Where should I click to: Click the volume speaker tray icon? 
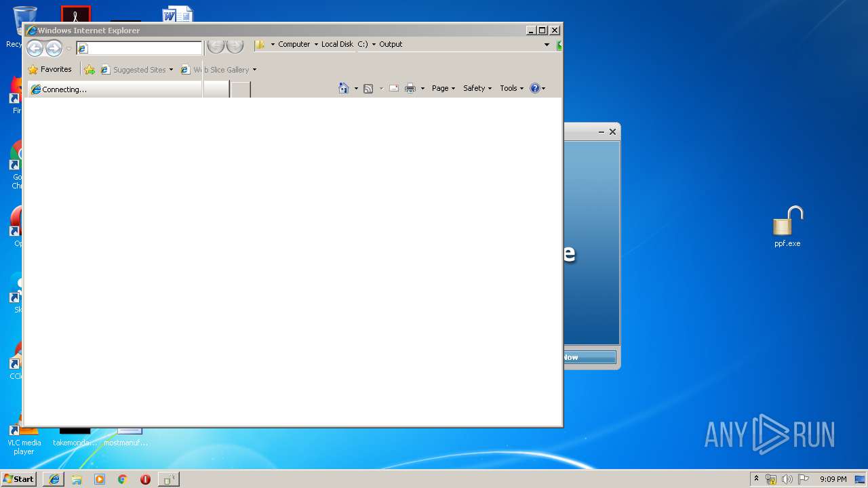point(787,479)
